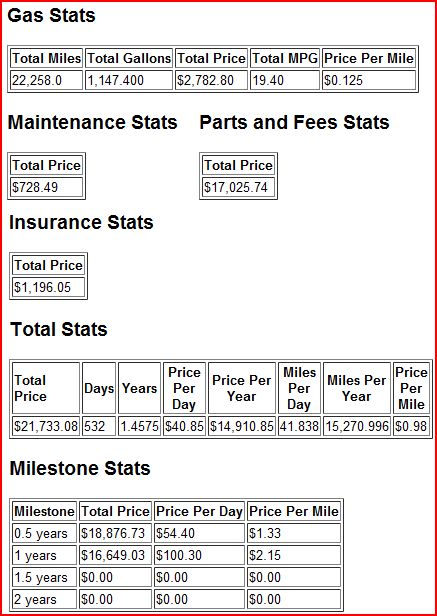The width and height of the screenshot is (437, 616).
Task: Select the Total MPG value 19.40
Action: click(285, 81)
